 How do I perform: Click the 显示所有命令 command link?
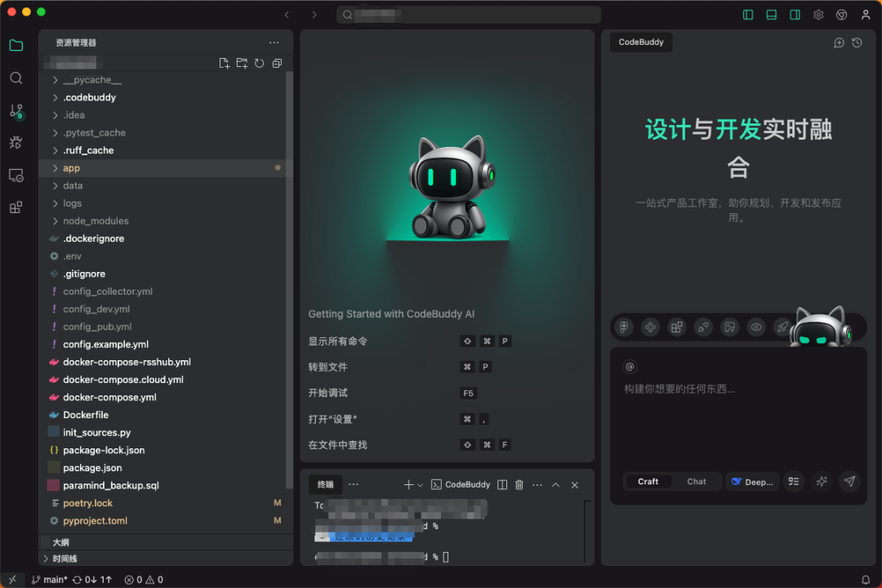coord(337,341)
